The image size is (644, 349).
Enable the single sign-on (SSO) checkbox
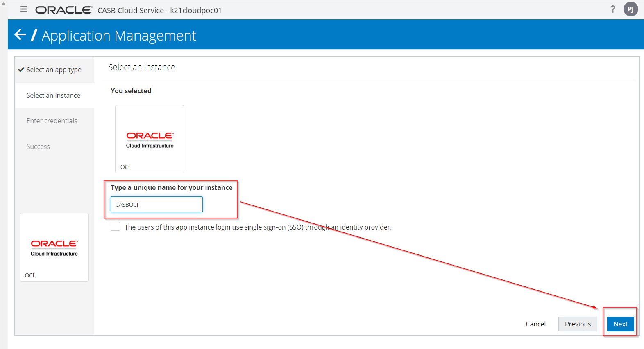point(115,227)
